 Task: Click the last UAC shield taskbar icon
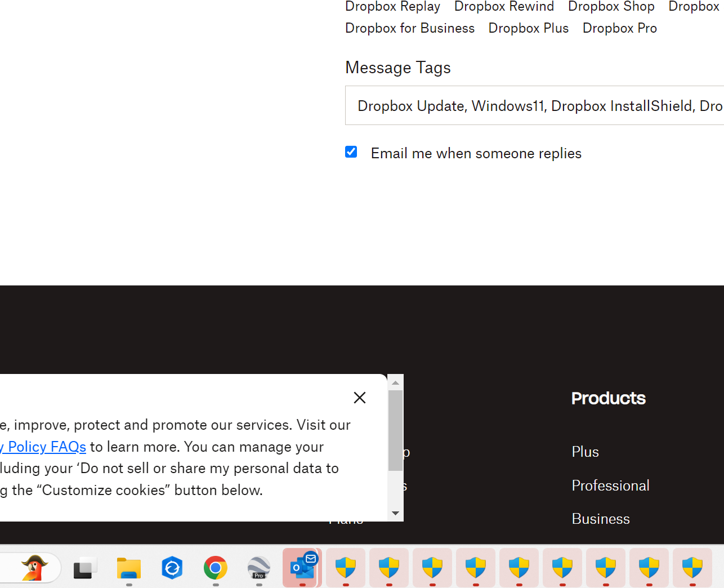(692, 568)
